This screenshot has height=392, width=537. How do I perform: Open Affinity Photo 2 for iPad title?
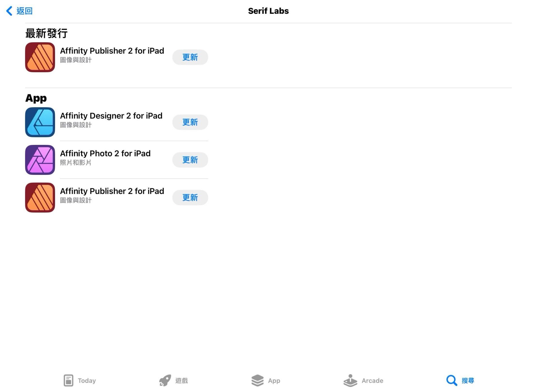coord(105,153)
